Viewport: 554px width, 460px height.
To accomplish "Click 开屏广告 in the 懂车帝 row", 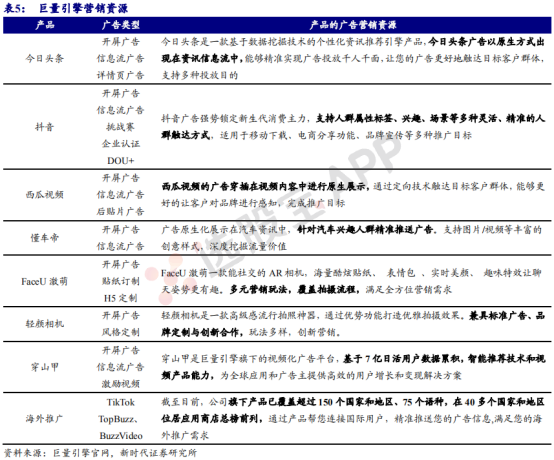I will pos(121,230).
